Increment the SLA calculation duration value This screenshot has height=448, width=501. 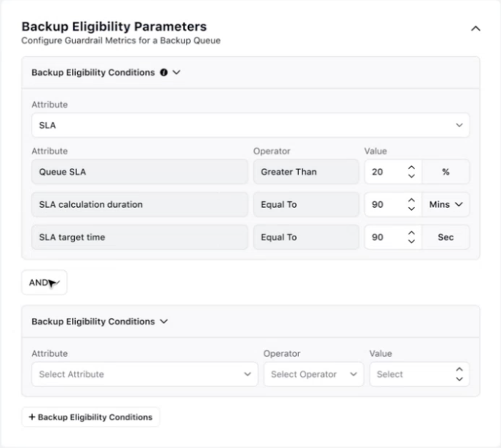click(411, 200)
